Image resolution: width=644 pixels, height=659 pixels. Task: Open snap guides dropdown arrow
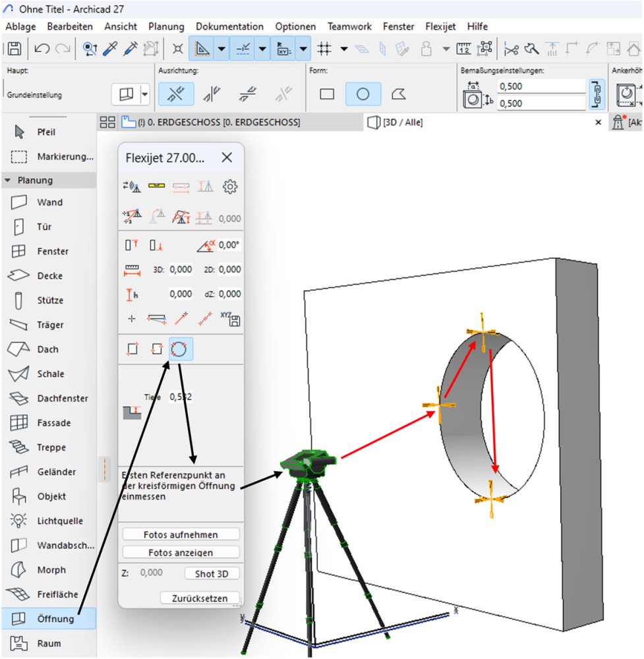pyautogui.click(x=262, y=49)
